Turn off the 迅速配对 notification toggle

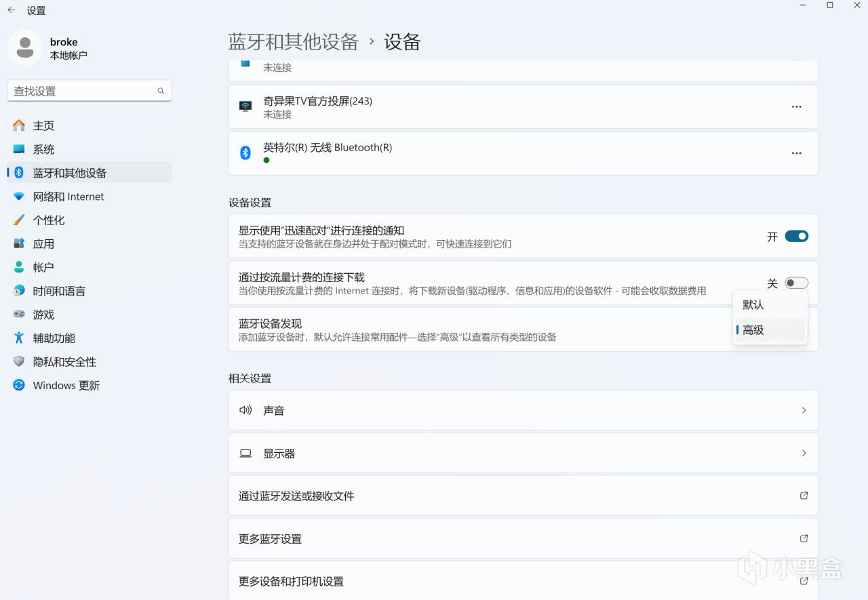(797, 236)
